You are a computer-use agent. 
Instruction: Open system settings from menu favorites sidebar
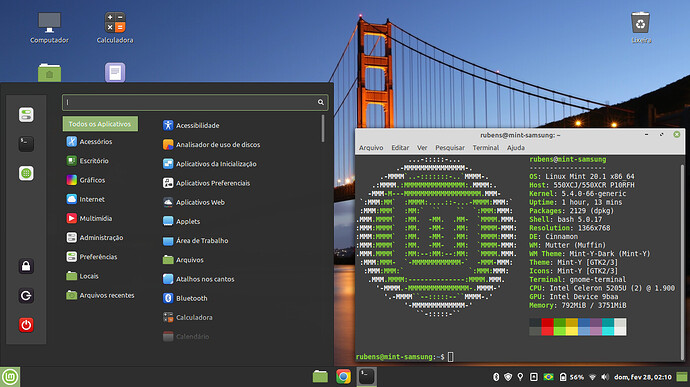pyautogui.click(x=26, y=115)
